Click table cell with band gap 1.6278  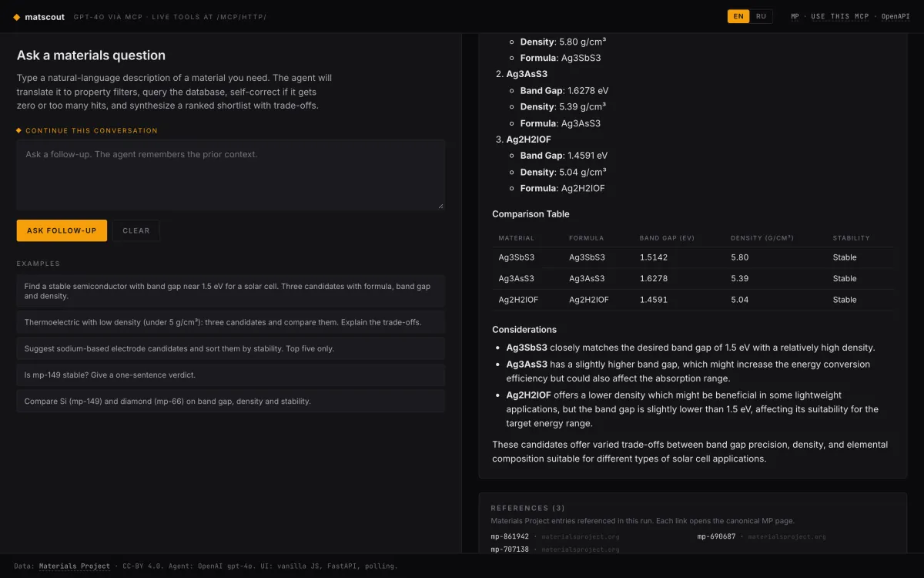[654, 278]
